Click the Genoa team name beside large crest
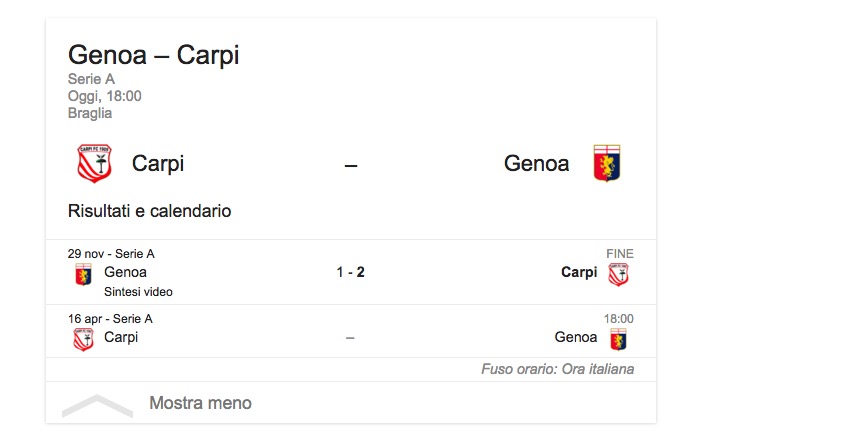856x439 pixels. (536, 164)
